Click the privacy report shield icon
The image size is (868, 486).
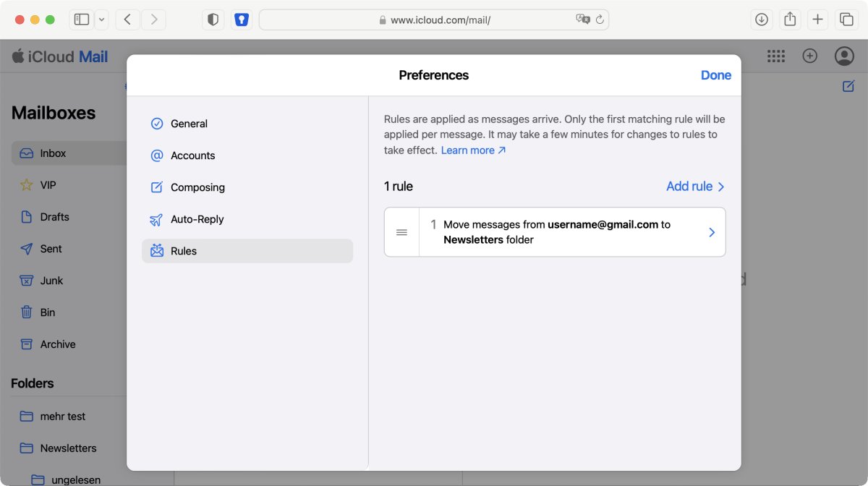pyautogui.click(x=213, y=20)
